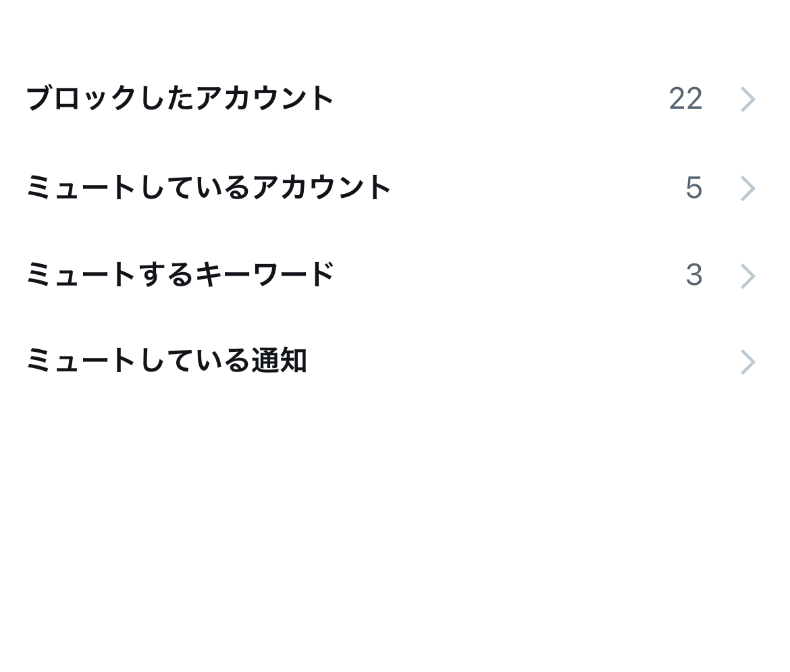Viewport: 790px width, 672px height.
Task: Open the 3 muted keywords with arrow icon
Action: pyautogui.click(x=747, y=276)
